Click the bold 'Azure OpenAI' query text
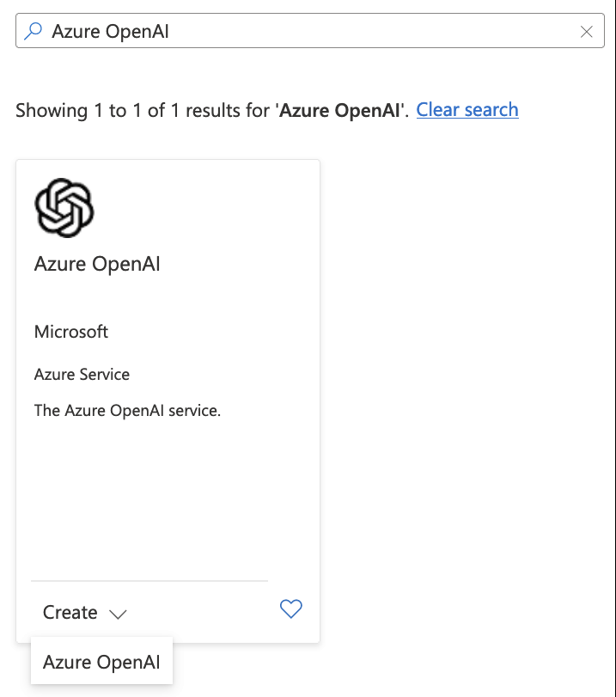616x697 pixels. click(340, 110)
